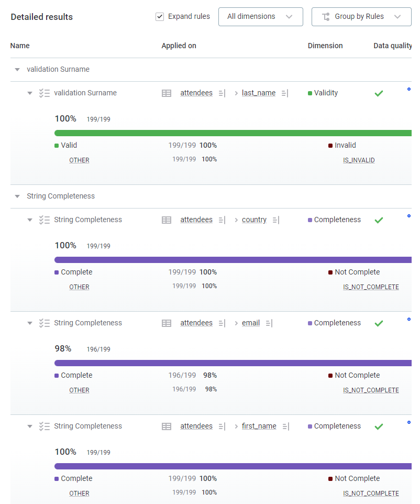Image resolution: width=420 pixels, height=504 pixels.
Task: Collapse the email String Completeness rule row
Action: [30, 323]
